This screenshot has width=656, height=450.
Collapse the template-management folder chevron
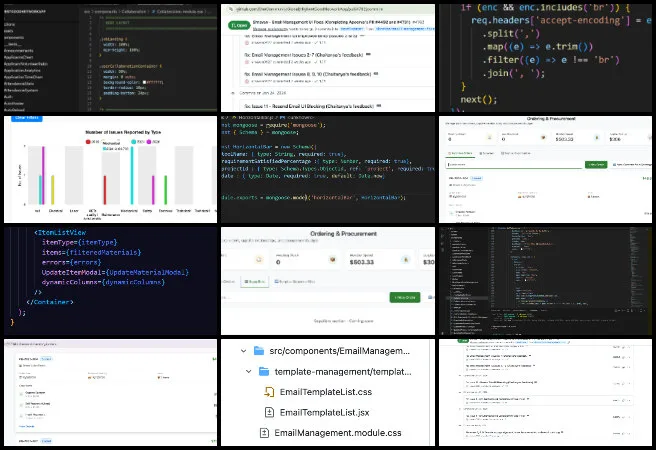[249, 371]
